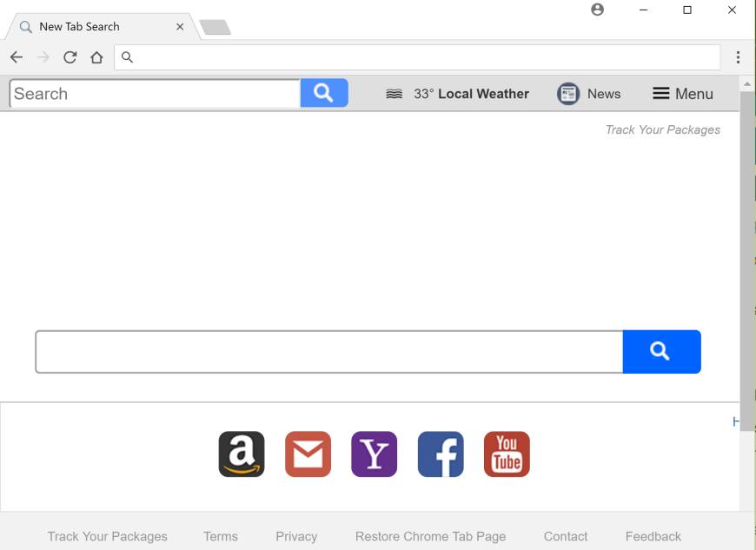Open the YouTube shortcut icon
This screenshot has height=550, width=756.
(507, 454)
